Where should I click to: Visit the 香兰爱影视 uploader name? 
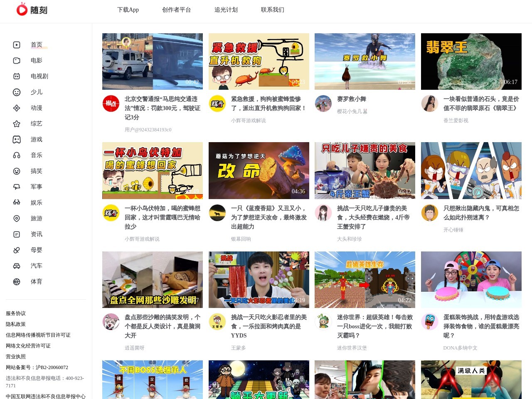coord(456,121)
